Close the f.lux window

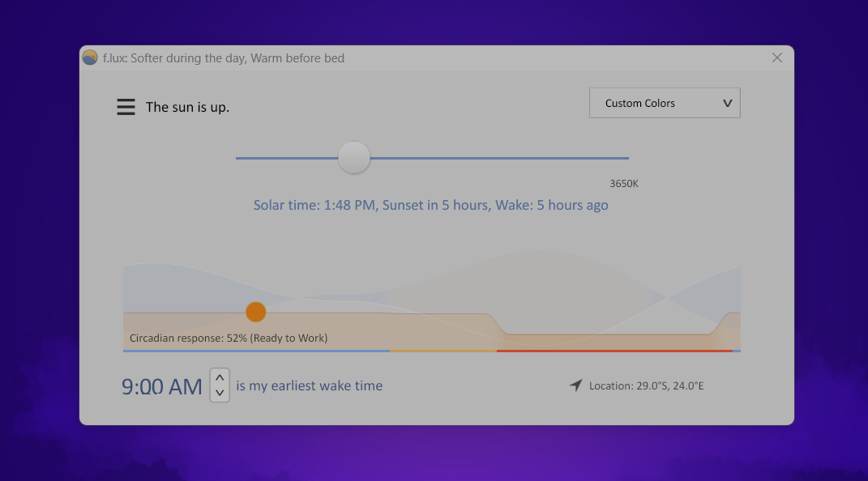click(777, 57)
